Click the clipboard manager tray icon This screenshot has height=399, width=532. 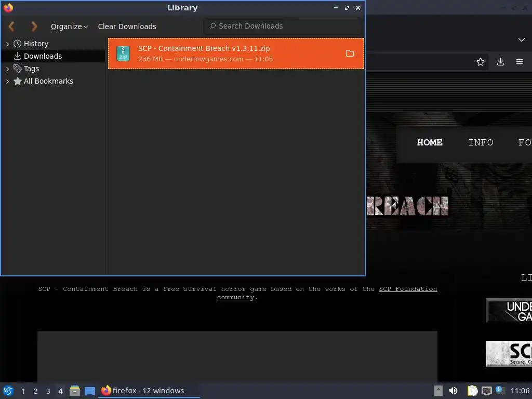(x=472, y=391)
